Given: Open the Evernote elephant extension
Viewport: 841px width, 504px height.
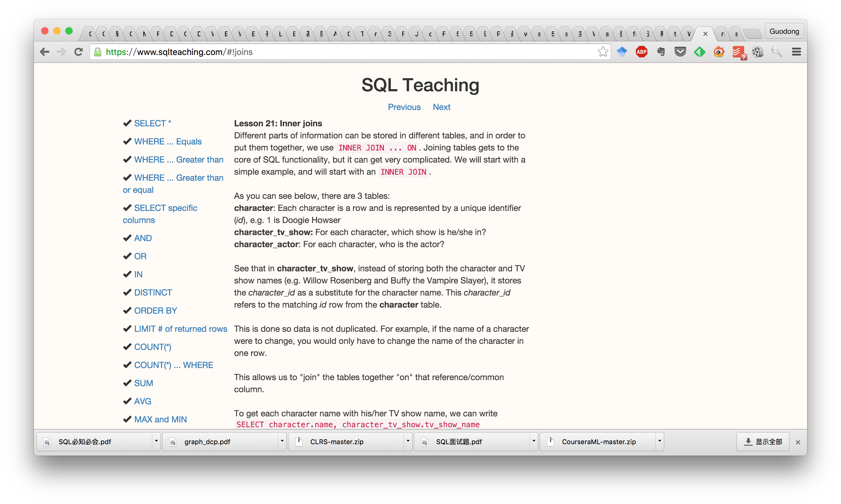Looking at the screenshot, I should pos(660,52).
